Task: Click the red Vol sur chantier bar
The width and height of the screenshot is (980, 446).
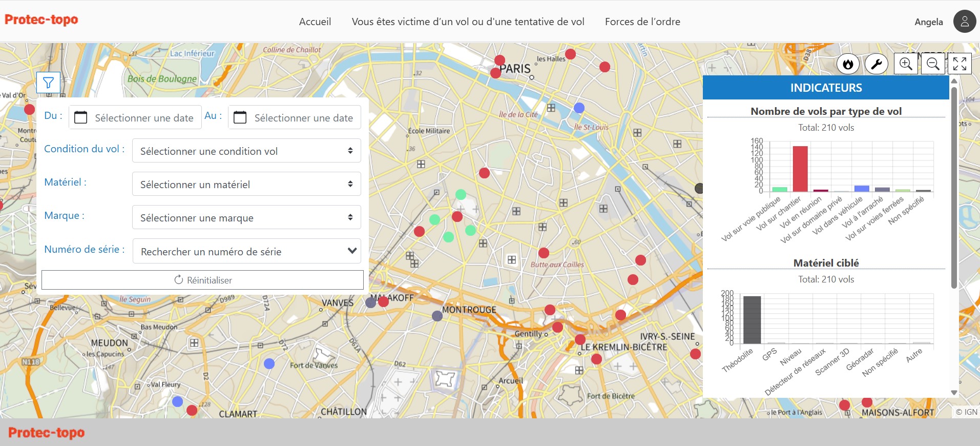Action: [x=800, y=169]
